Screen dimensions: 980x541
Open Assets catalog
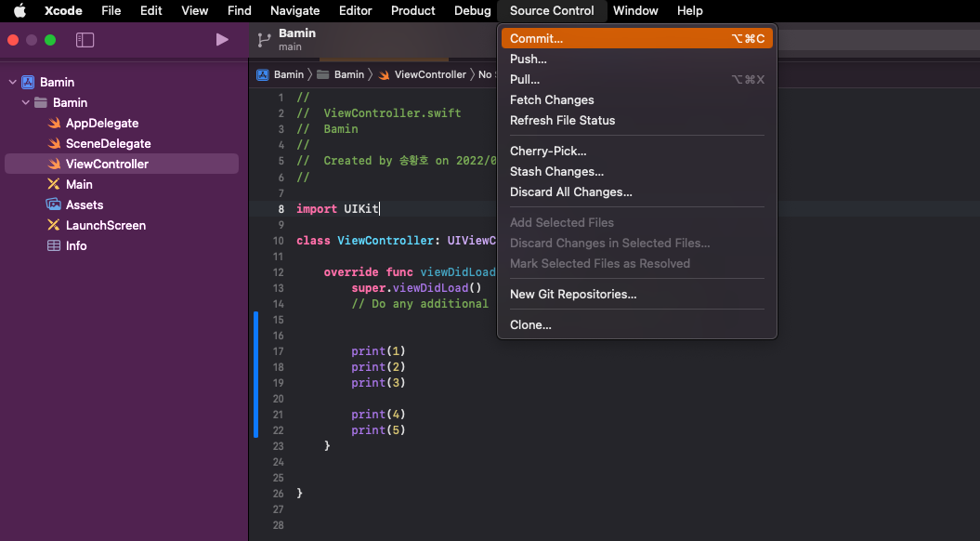tap(122, 205)
